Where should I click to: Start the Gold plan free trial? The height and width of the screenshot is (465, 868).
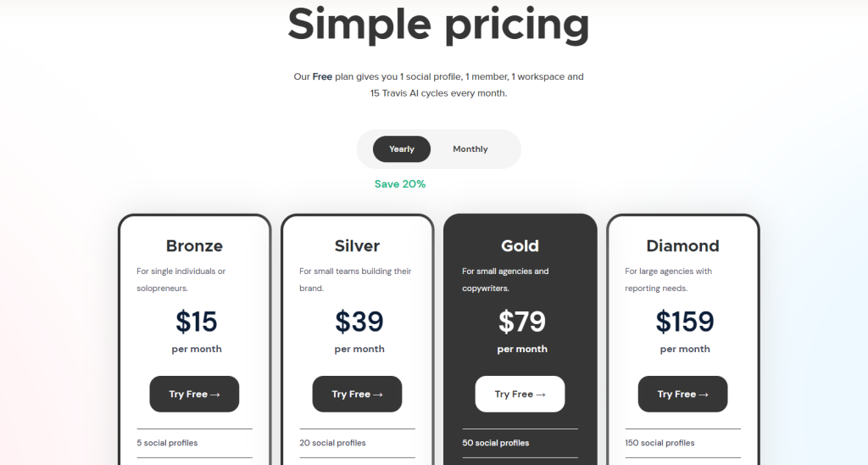coord(520,394)
